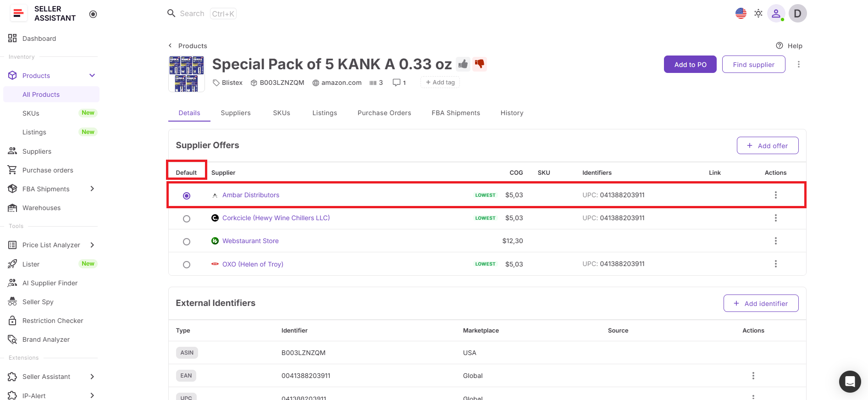Image resolution: width=868 pixels, height=400 pixels.
Task: Open the D account avatar menu
Action: click(798, 13)
